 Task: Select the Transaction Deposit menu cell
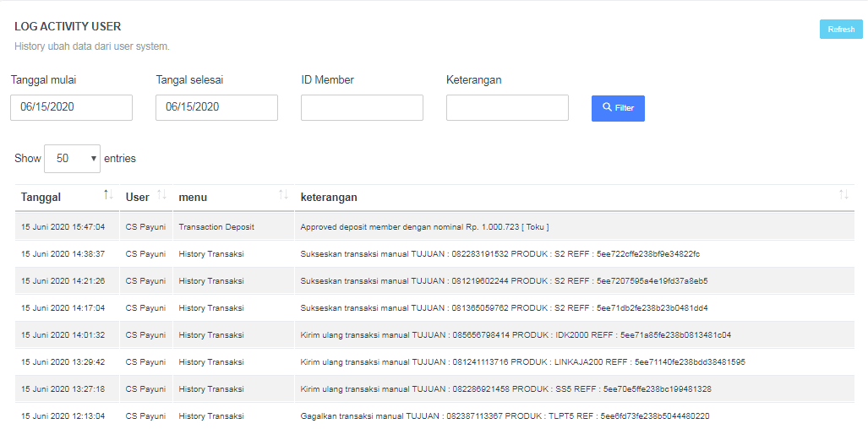point(233,226)
